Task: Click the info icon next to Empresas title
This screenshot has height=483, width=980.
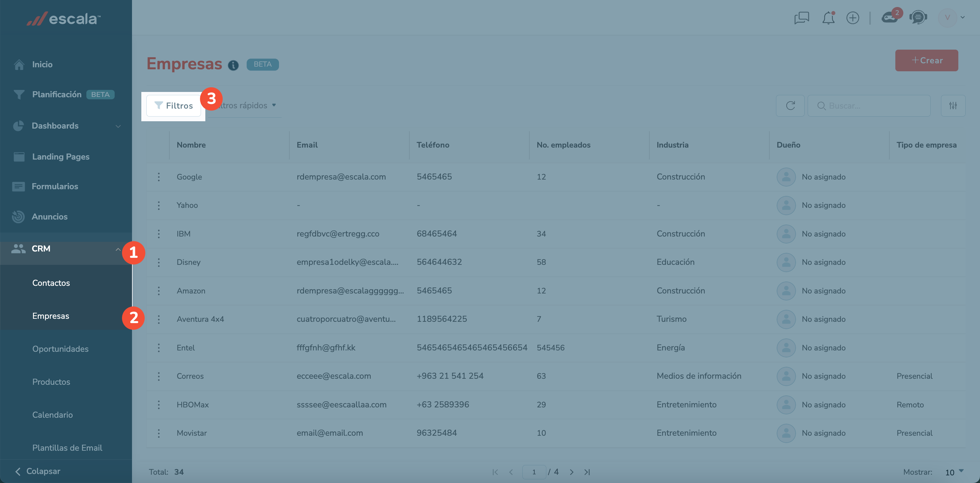Action: coord(233,65)
